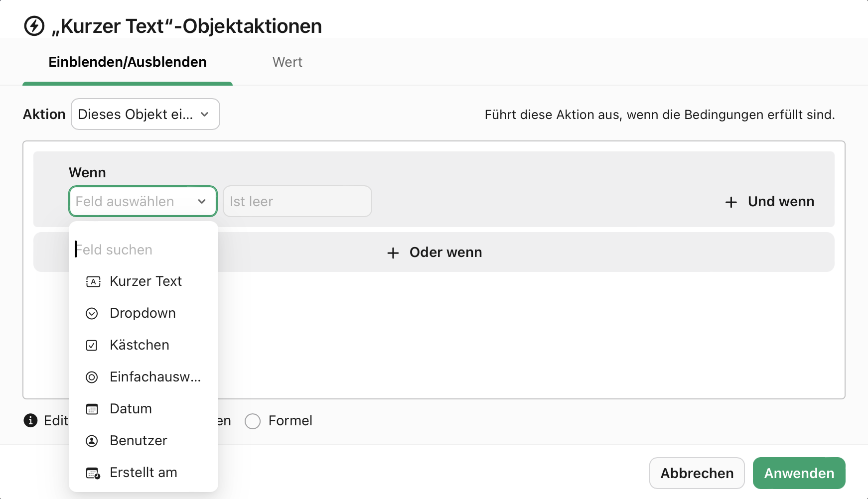
Task: Click the user icon beside 'Benutzer'
Action: click(x=92, y=441)
